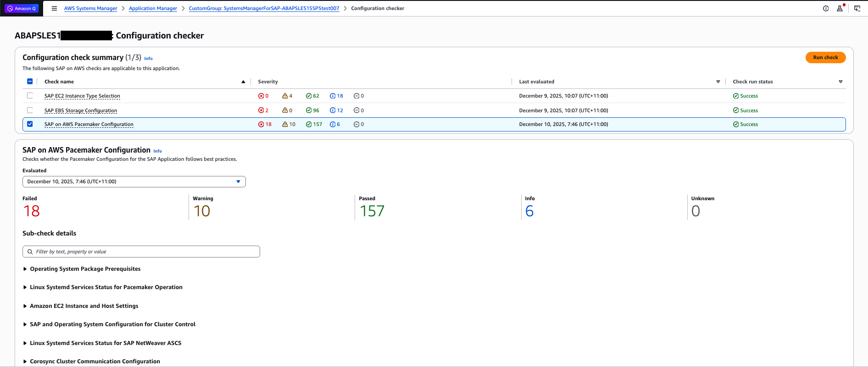Open the flask notifications icon

point(840,8)
